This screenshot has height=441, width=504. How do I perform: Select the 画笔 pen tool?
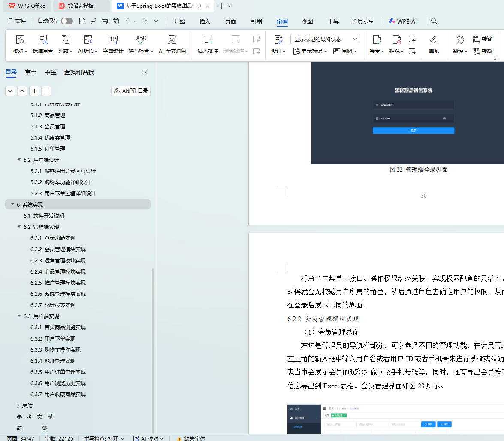coord(434,40)
